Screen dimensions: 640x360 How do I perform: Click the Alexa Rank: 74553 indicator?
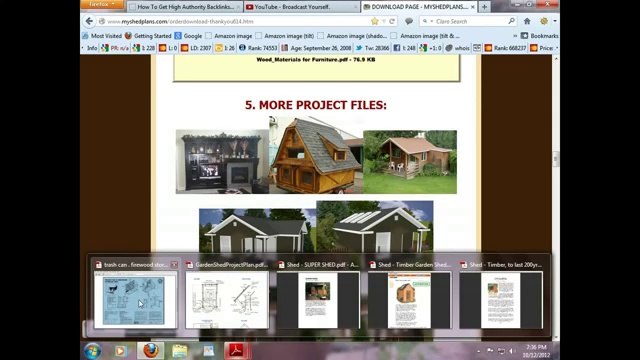point(258,48)
